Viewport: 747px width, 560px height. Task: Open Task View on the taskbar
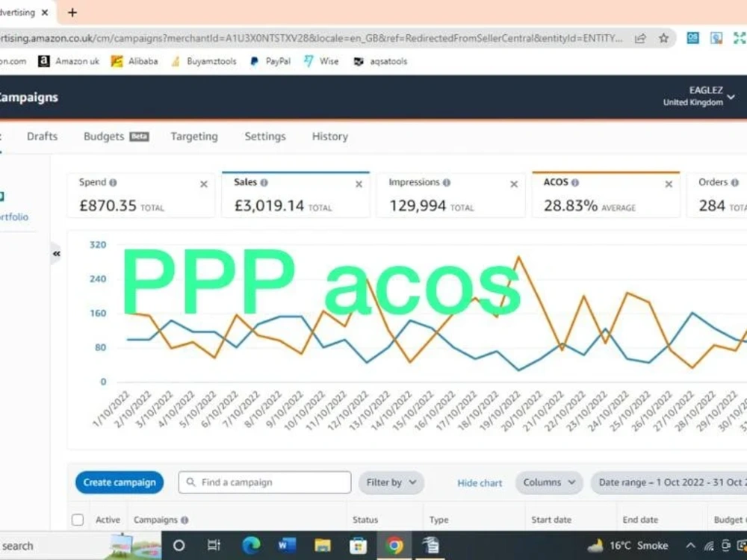[214, 546]
